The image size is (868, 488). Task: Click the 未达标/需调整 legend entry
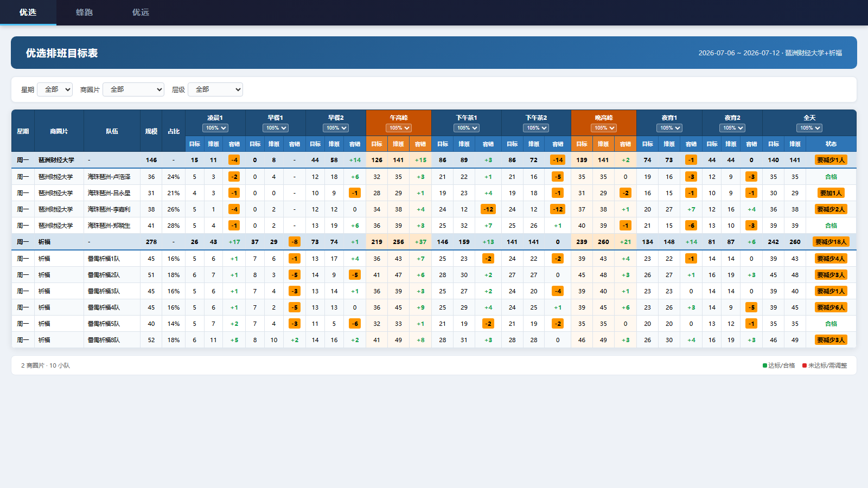coord(825,365)
